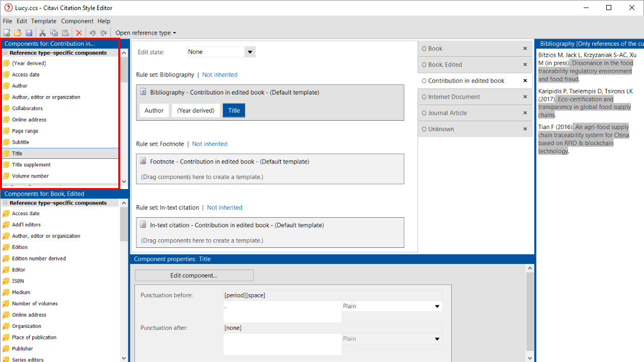Click the Component properties panel scrollbar down arrow
The width and height of the screenshot is (644, 362).
click(529, 358)
